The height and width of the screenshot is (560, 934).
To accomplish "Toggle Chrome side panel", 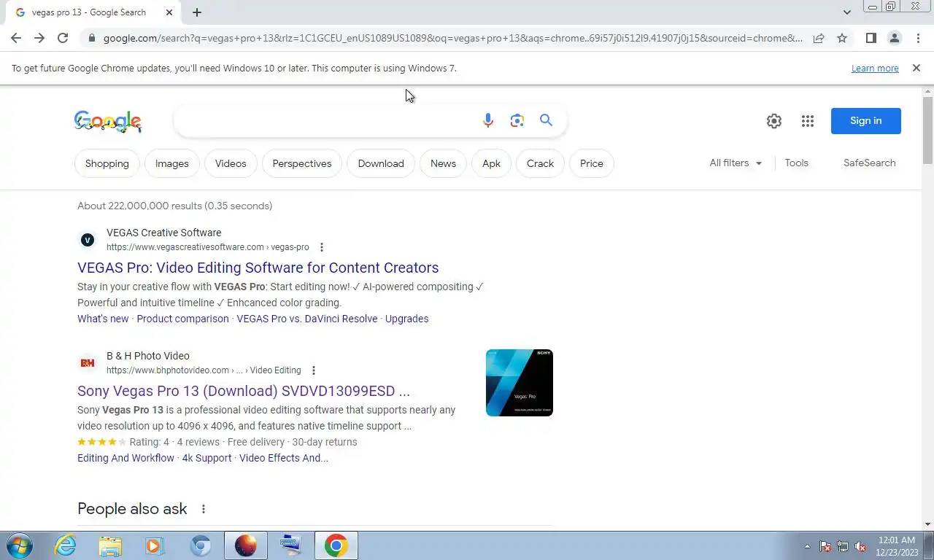I will (x=871, y=38).
